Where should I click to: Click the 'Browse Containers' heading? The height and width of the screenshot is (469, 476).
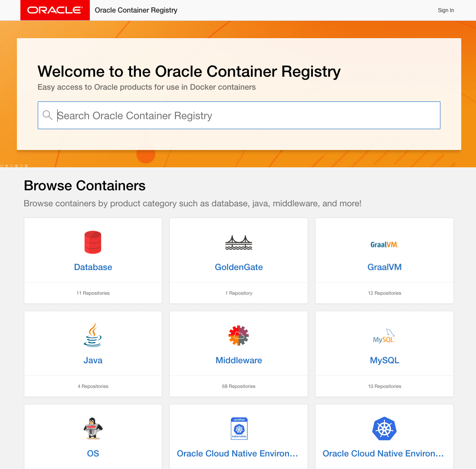click(85, 186)
